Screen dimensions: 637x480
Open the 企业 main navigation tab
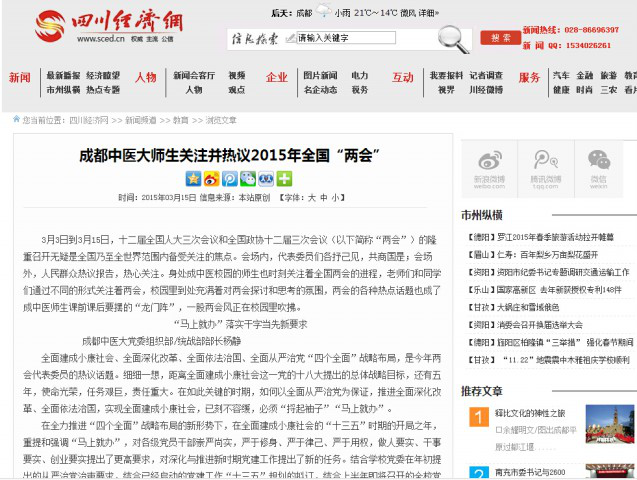click(276, 78)
